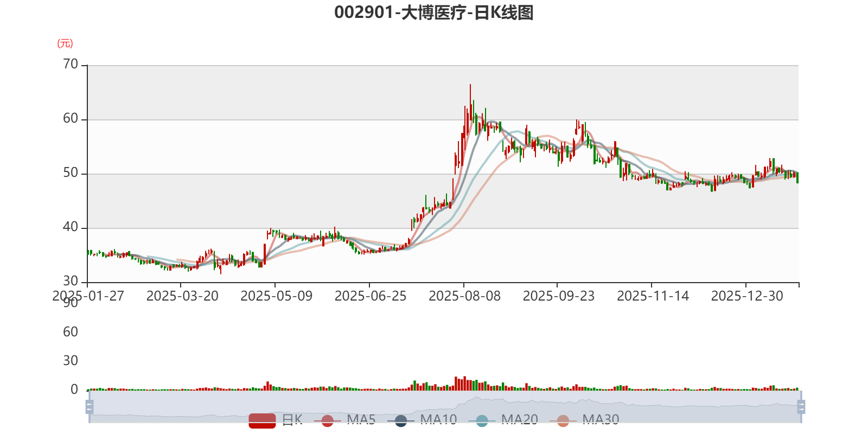
Task: Click the 2025-11-14 date axis label
Action: (653, 296)
